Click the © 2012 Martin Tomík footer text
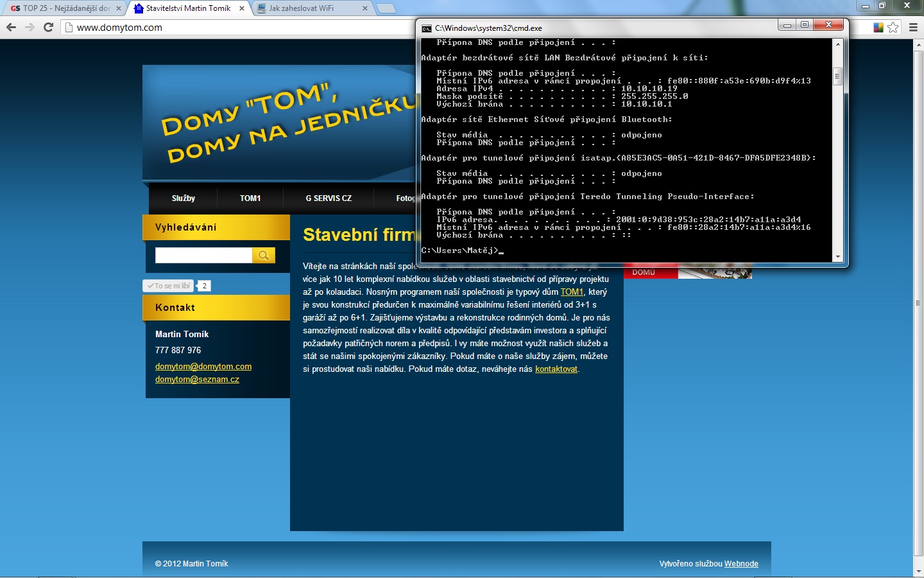Viewport: 924px width, 578px height. point(191,564)
